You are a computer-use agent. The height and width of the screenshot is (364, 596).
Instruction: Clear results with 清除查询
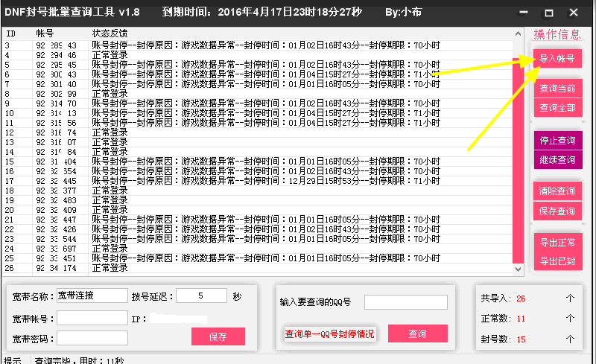tap(557, 191)
